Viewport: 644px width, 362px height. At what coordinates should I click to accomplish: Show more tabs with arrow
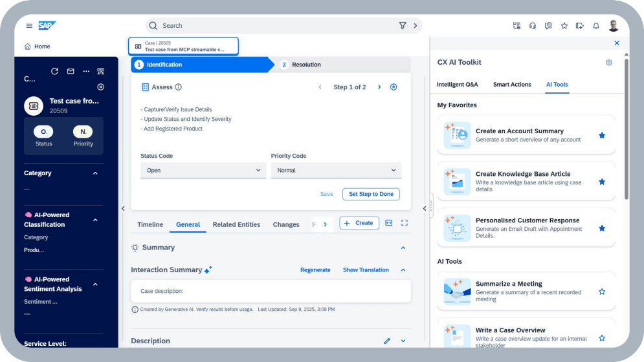pyautogui.click(x=326, y=224)
